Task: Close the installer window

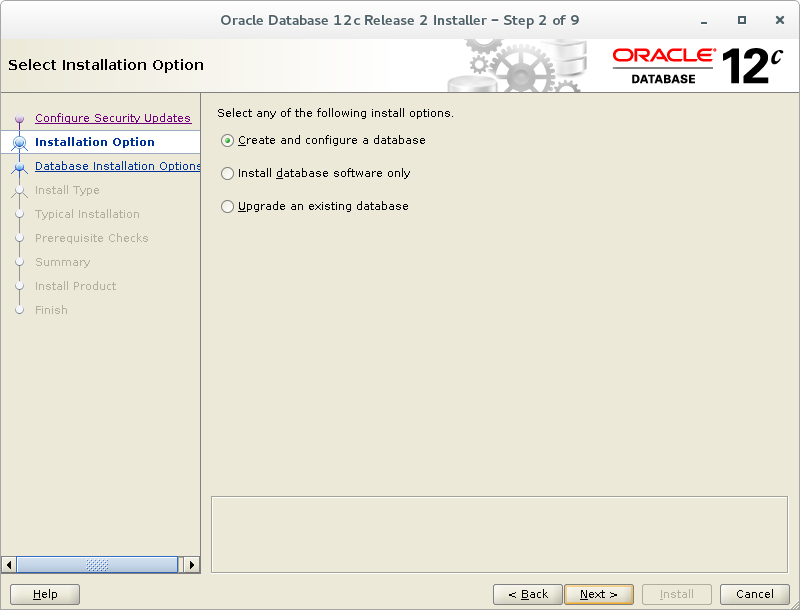Action: (x=780, y=20)
